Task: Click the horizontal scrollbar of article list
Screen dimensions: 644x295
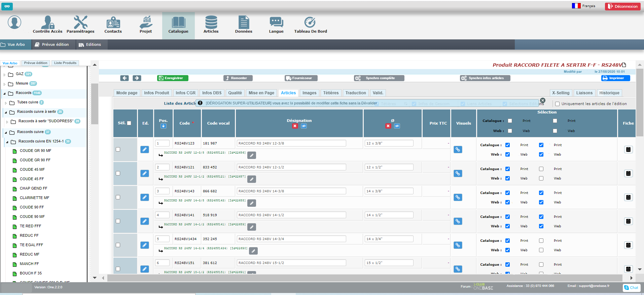Action: pyautogui.click(x=364, y=278)
